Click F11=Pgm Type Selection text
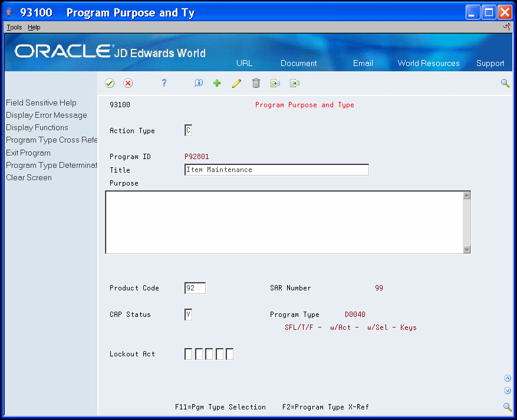 (x=220, y=407)
